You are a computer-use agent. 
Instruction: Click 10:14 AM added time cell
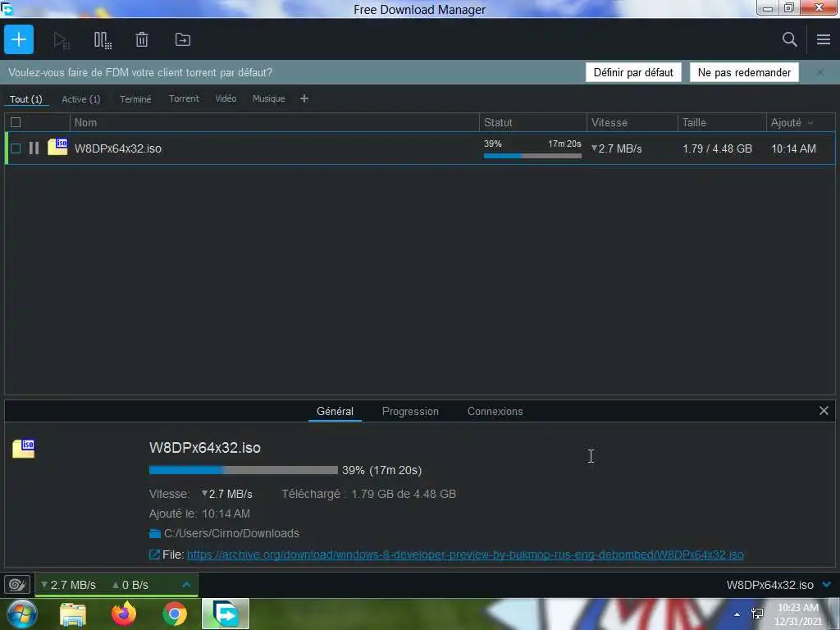(x=793, y=149)
